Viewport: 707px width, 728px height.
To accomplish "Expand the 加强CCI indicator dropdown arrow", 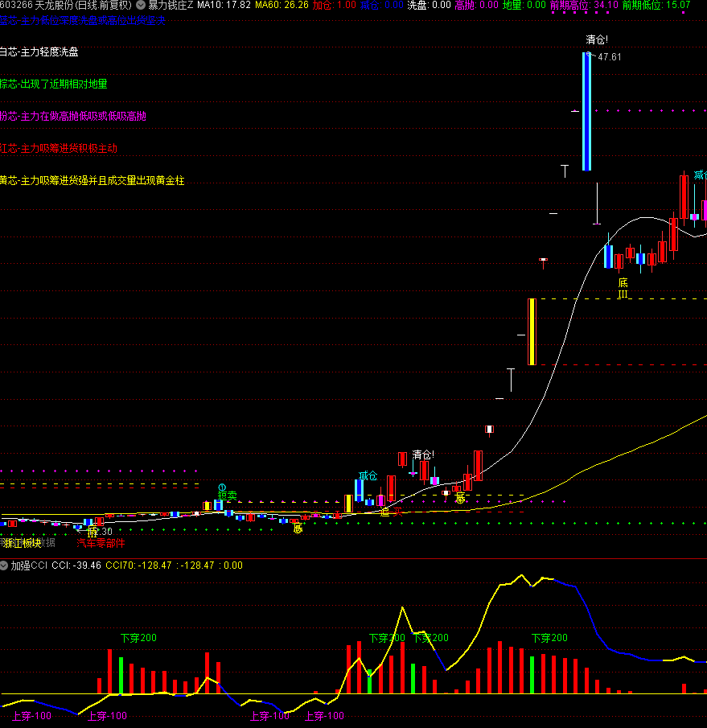I will (4, 566).
